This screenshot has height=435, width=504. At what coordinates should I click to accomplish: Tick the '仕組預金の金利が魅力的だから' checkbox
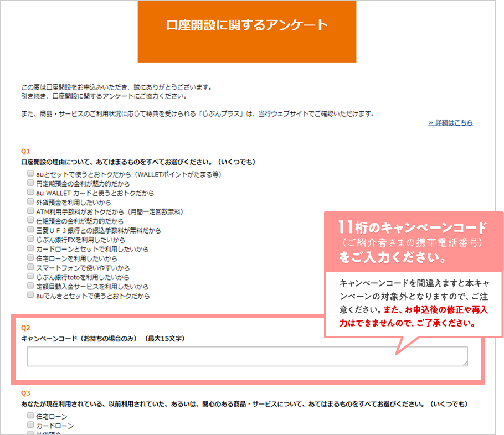point(30,220)
